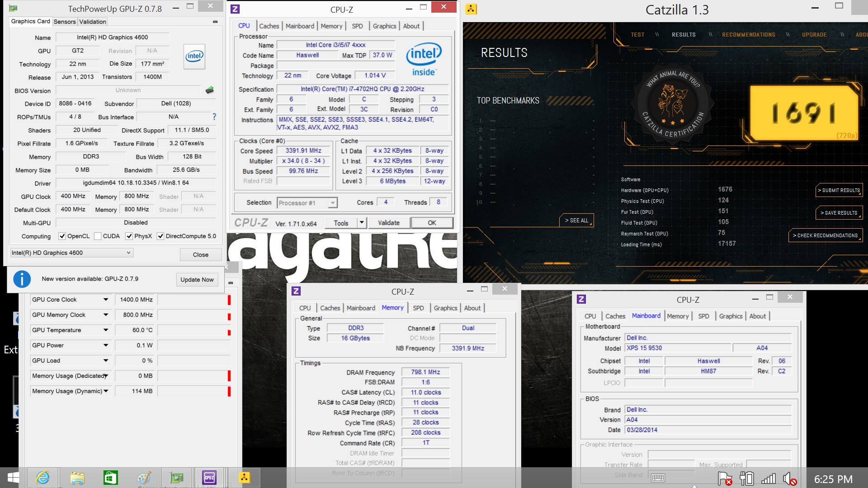This screenshot has height=488, width=868.
Task: Expand the GPU Core Clock sensor dropdown
Action: pyautogui.click(x=106, y=300)
